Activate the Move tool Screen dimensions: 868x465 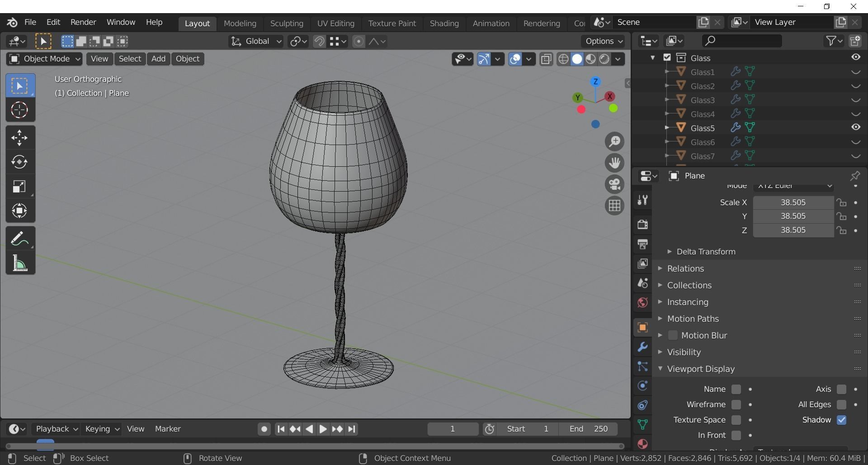pyautogui.click(x=19, y=138)
